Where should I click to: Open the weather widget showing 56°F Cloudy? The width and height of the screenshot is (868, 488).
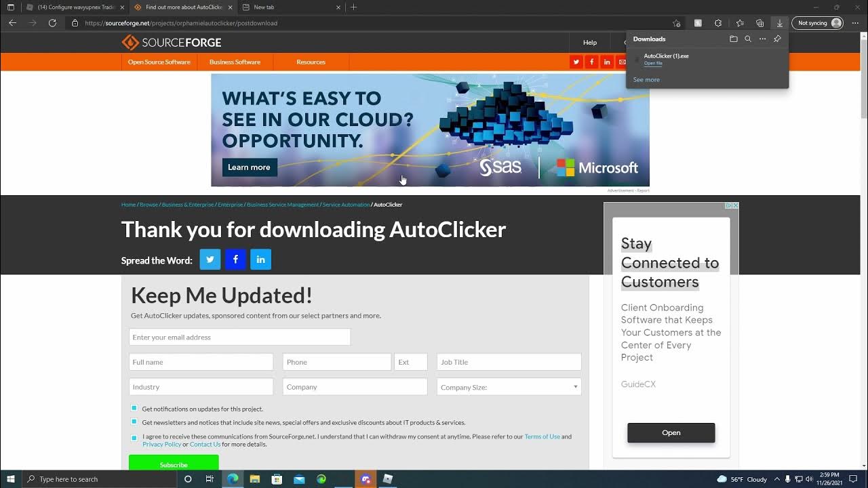click(741, 479)
